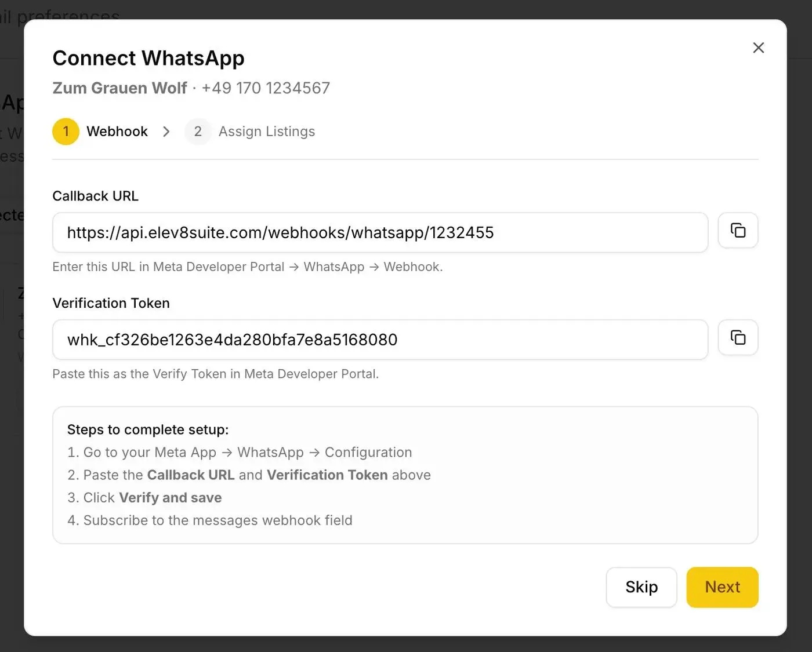Copy the Verification Token to clipboard
The image size is (812, 652).
click(x=738, y=337)
